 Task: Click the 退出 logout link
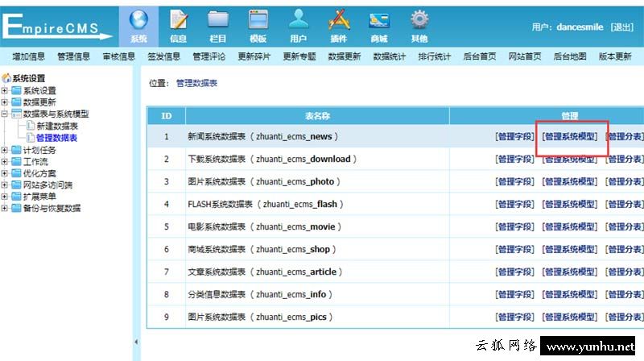[x=621, y=27]
